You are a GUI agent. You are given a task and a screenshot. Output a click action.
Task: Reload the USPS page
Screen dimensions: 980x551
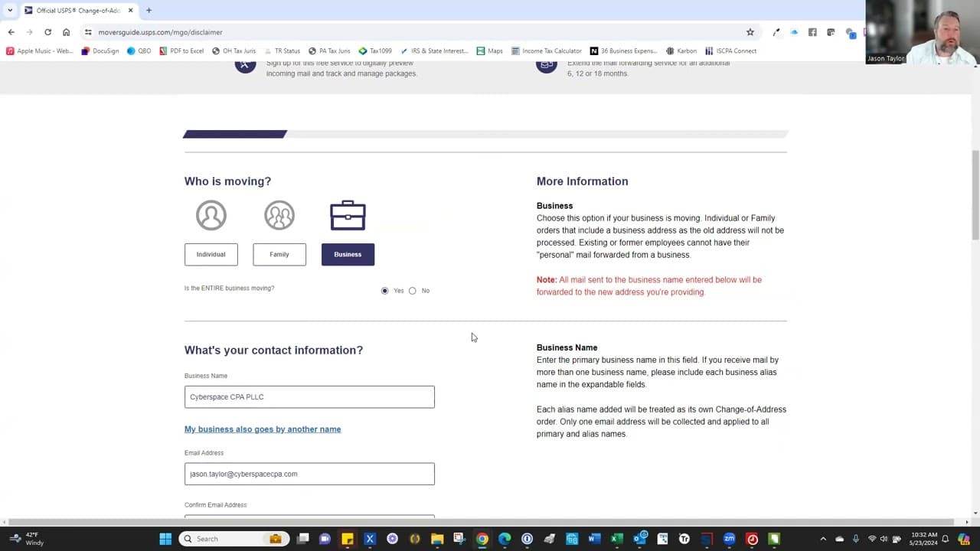(x=47, y=32)
